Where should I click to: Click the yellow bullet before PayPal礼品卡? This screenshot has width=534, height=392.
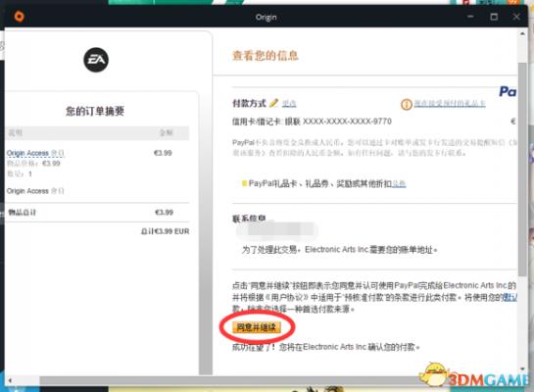pos(244,183)
